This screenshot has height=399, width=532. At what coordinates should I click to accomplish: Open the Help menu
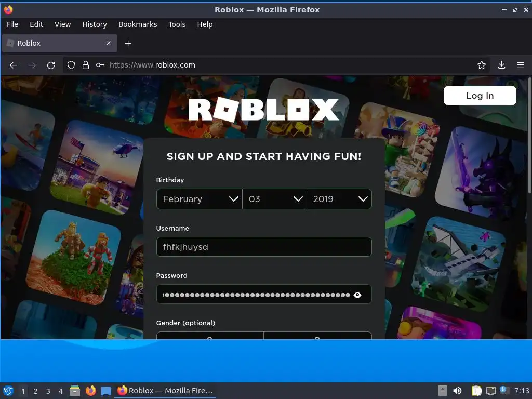pyautogui.click(x=205, y=24)
